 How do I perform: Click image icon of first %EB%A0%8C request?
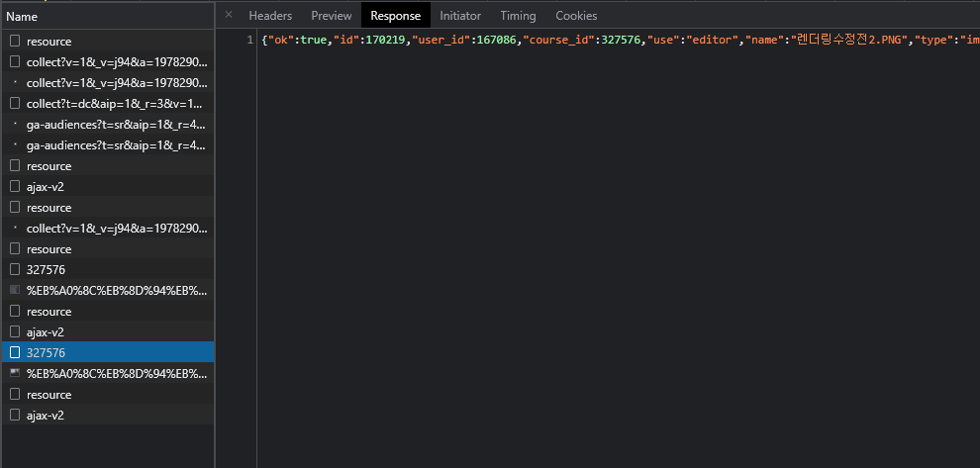(x=14, y=291)
